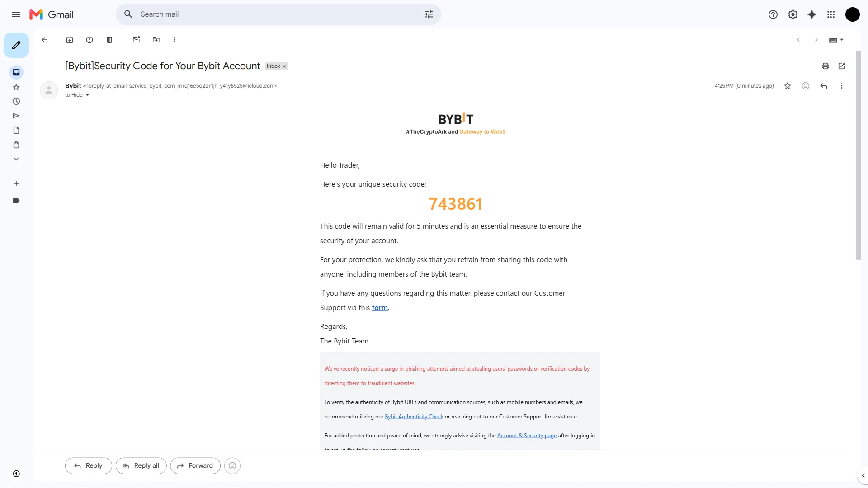Click the security code 743861
Viewport: 868px width, 488px height.
[456, 204]
